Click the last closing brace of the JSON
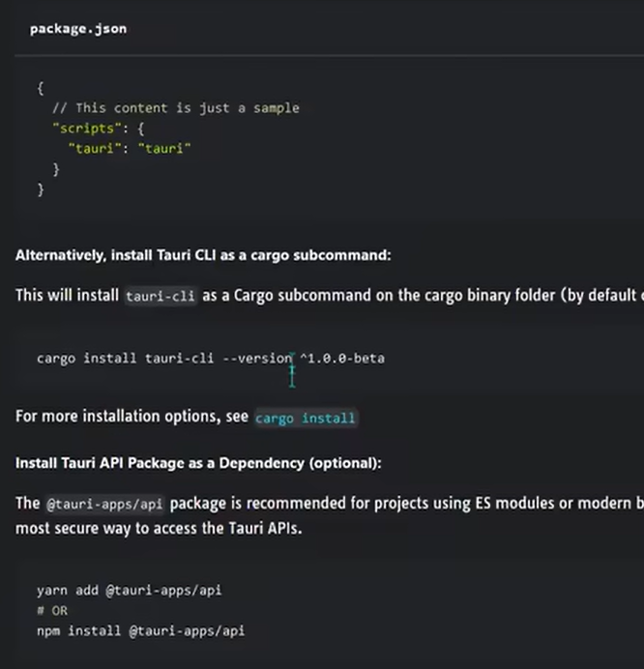Viewport: 644px width, 669px height. pyautogui.click(x=41, y=190)
